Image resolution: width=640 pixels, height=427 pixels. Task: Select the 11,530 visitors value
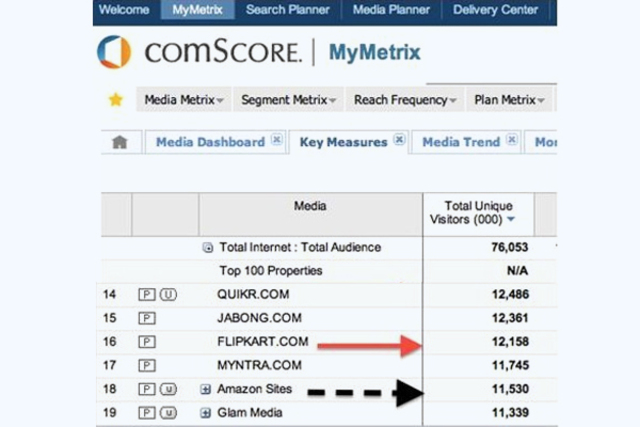[510, 389]
